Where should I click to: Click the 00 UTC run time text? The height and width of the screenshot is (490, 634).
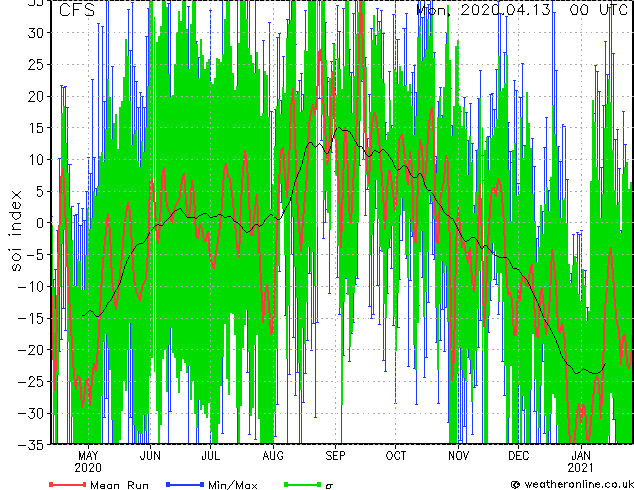(598, 10)
